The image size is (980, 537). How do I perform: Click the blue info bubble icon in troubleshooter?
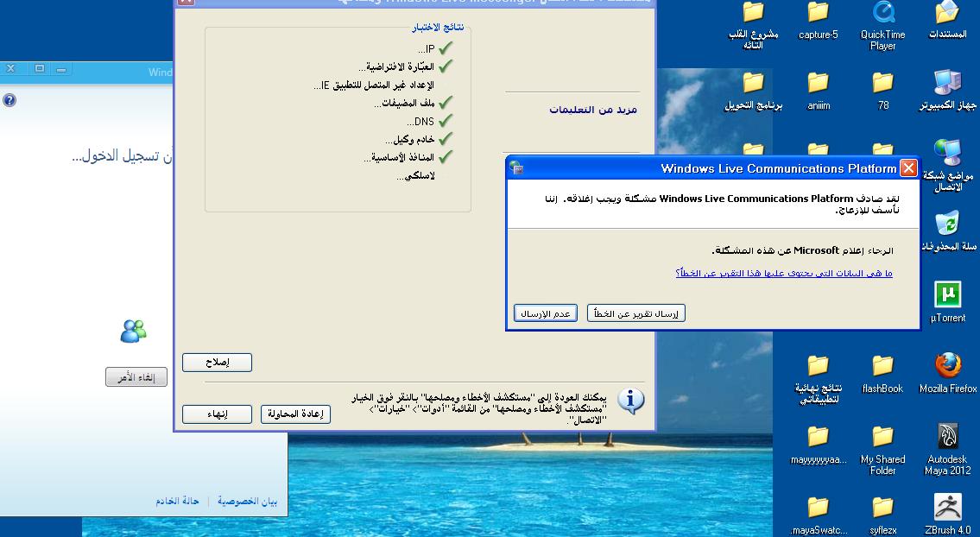tap(630, 400)
